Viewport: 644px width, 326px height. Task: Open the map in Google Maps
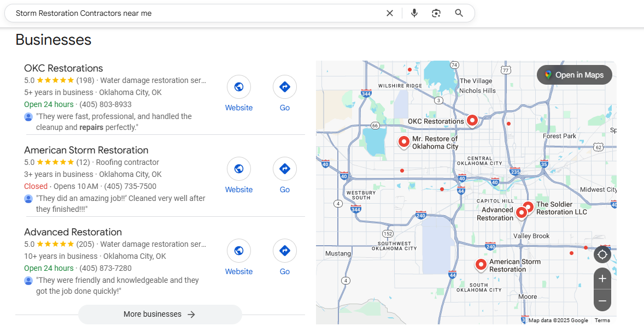[x=574, y=75]
